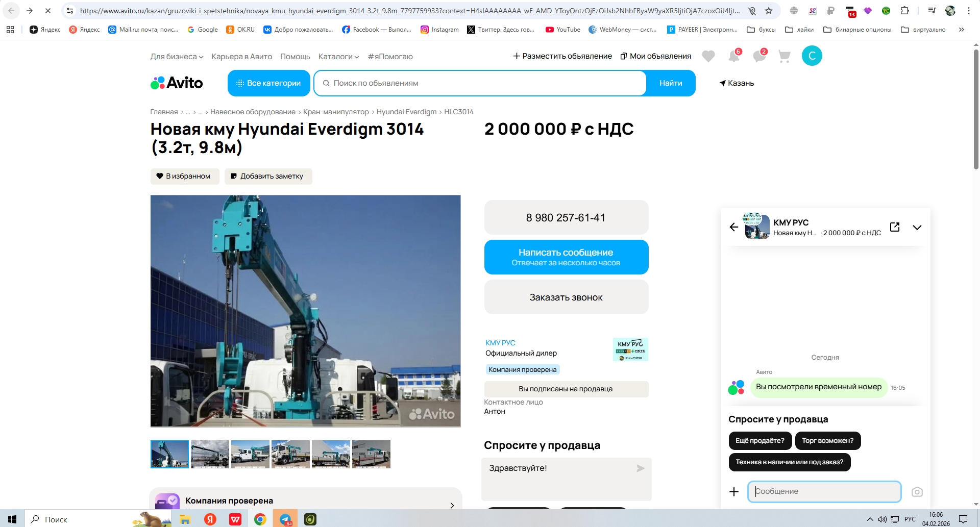Open the Chrome three-dot menu
The image size is (980, 527).
pyautogui.click(x=969, y=10)
